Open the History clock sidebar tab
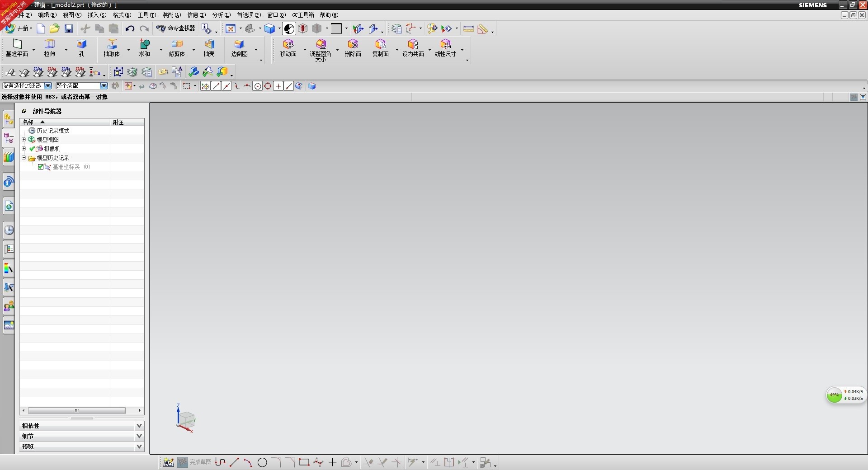Screen dimensions: 868x470 pyautogui.click(x=9, y=230)
